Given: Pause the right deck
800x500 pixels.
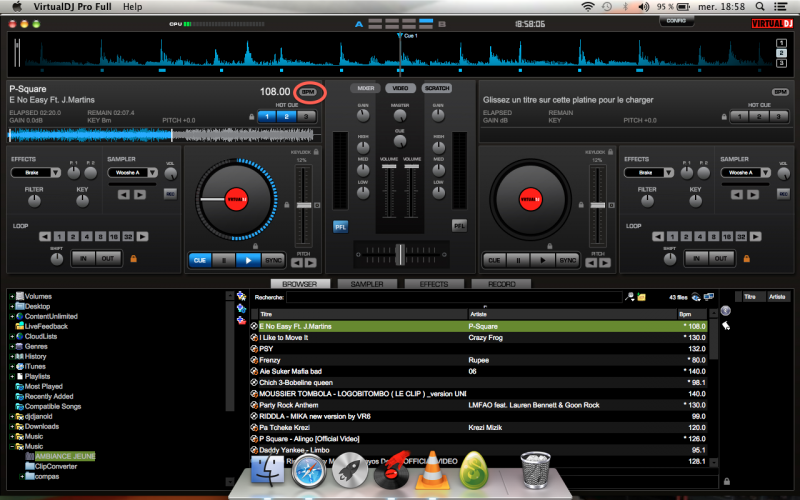Looking at the screenshot, I should (518, 260).
